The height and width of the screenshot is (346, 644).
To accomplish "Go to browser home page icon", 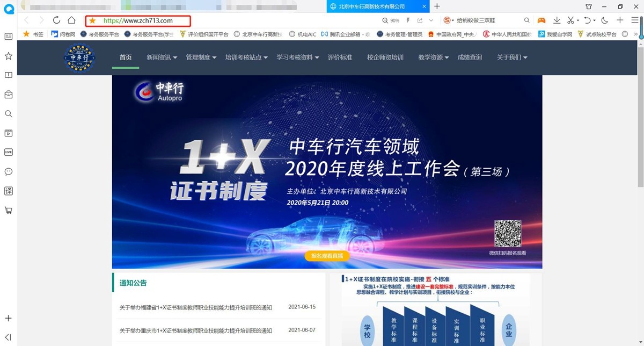I will coord(71,20).
